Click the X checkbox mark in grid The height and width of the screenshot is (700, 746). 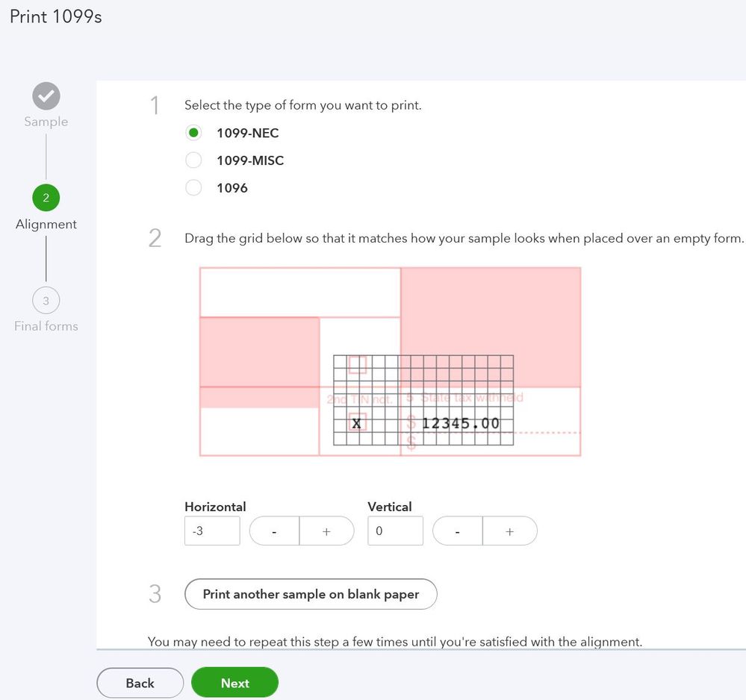point(357,424)
